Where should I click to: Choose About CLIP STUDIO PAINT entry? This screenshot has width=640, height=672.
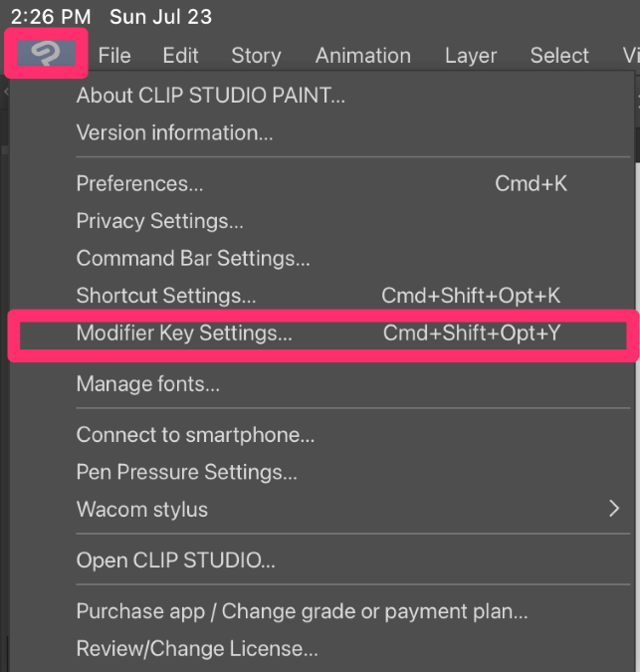321,96
